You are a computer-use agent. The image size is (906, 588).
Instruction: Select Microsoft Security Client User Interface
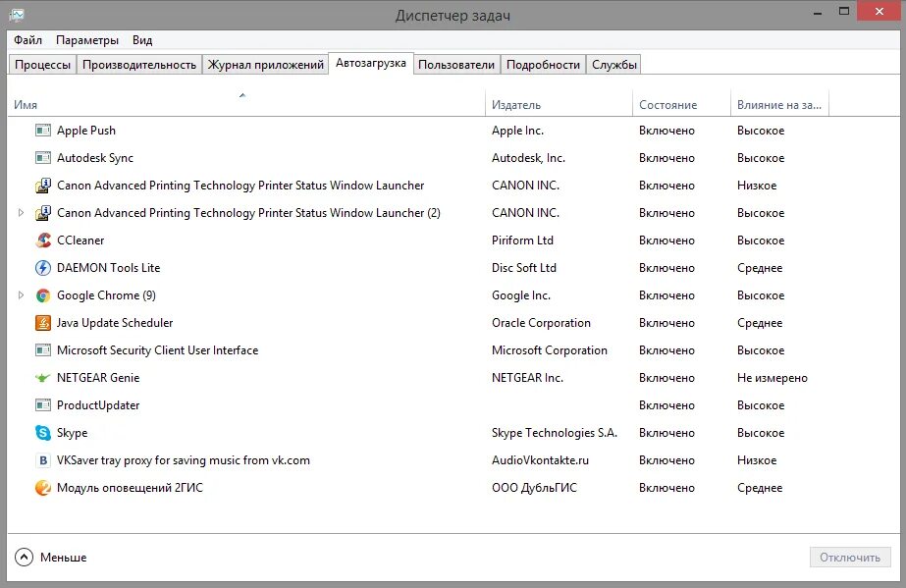coord(157,350)
